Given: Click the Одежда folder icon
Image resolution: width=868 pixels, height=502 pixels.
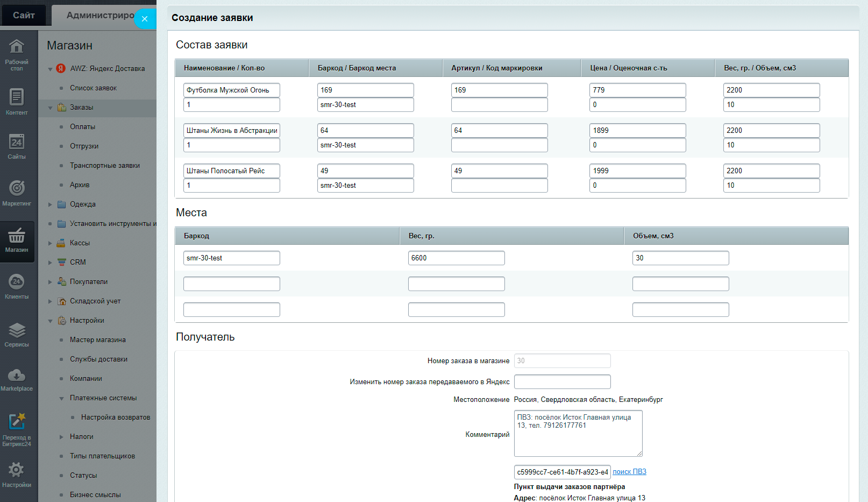Looking at the screenshot, I should tap(62, 204).
